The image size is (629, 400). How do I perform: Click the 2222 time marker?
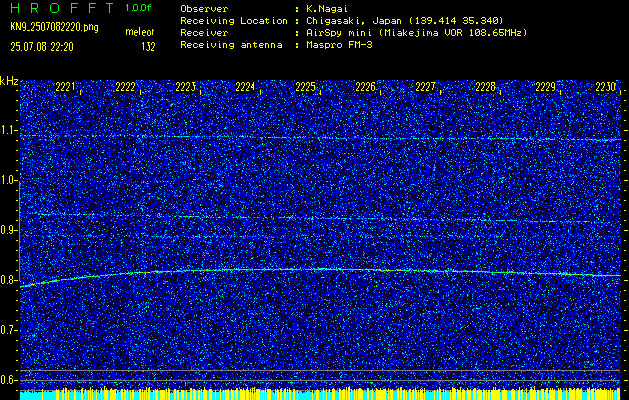[125, 87]
